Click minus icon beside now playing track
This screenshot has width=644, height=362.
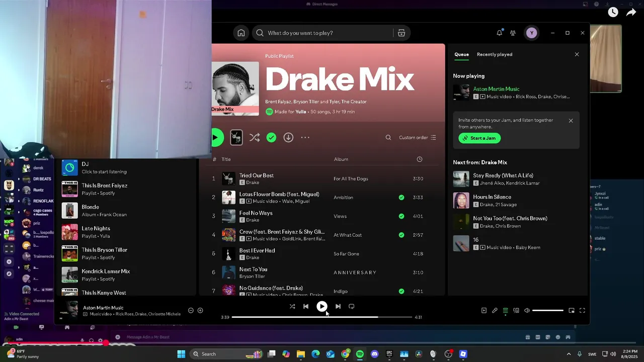pyautogui.click(x=191, y=310)
